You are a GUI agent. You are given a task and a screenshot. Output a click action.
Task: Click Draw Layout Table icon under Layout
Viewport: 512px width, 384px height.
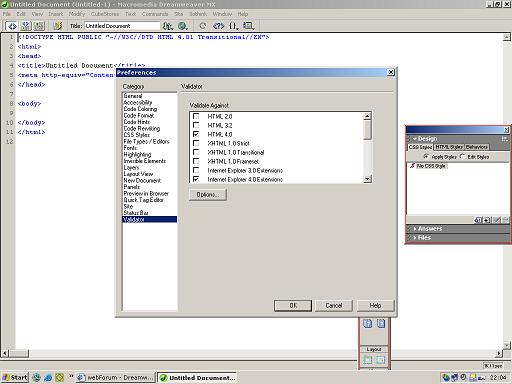click(368, 360)
